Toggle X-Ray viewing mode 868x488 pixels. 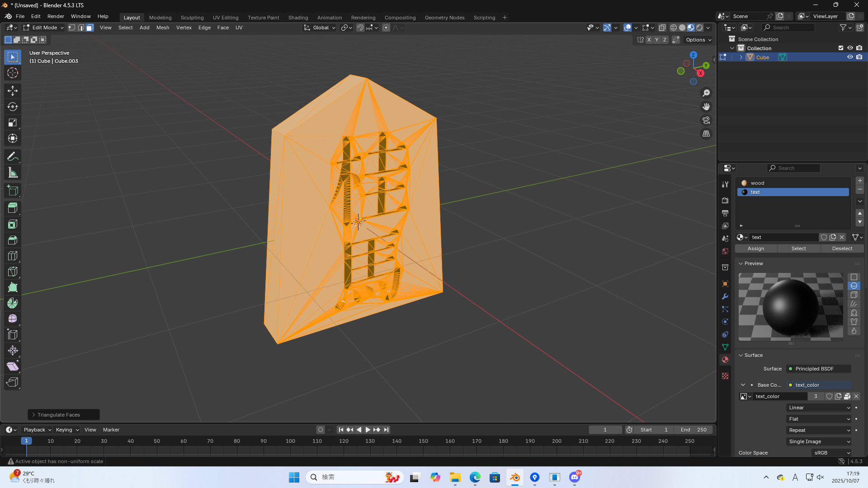tap(662, 28)
